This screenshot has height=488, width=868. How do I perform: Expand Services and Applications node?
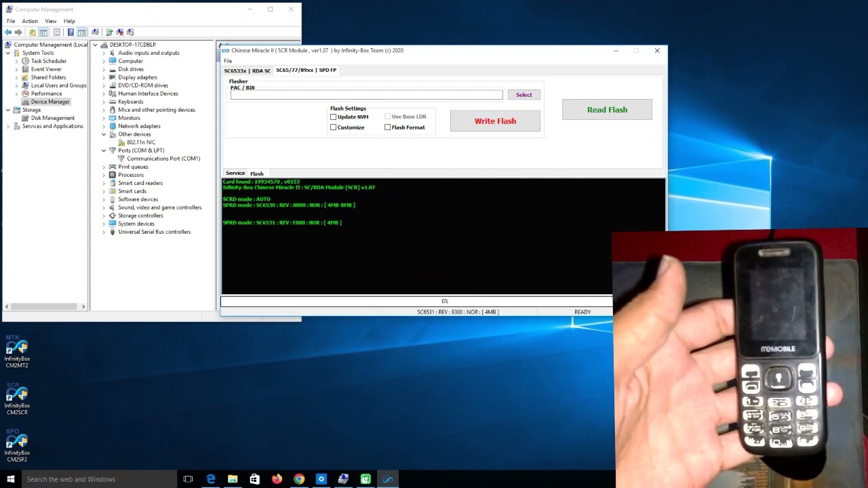pos(8,126)
